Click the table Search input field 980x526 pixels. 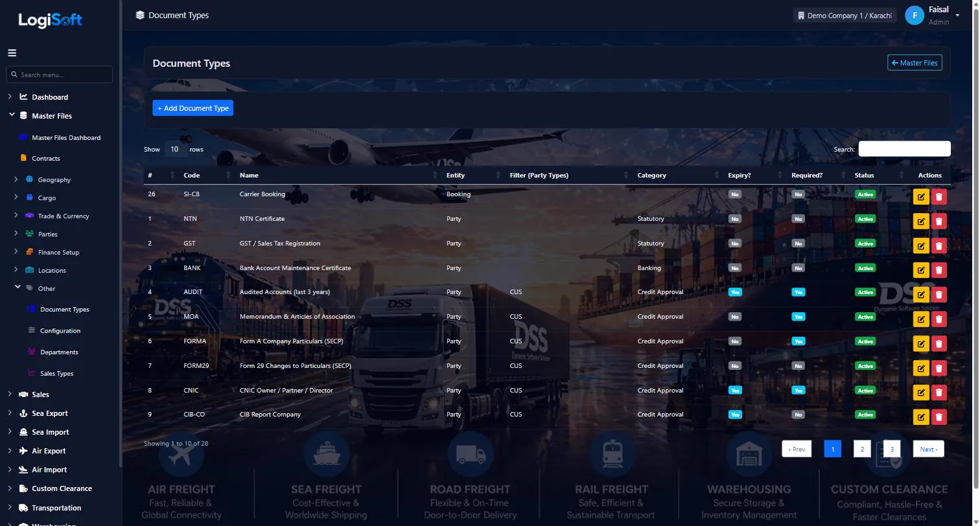pyautogui.click(x=904, y=149)
